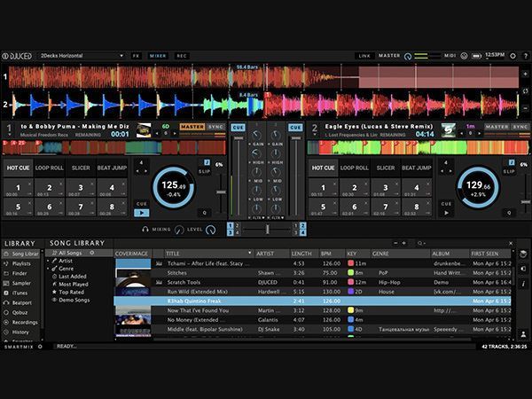Show the MIXER panel

158,56
